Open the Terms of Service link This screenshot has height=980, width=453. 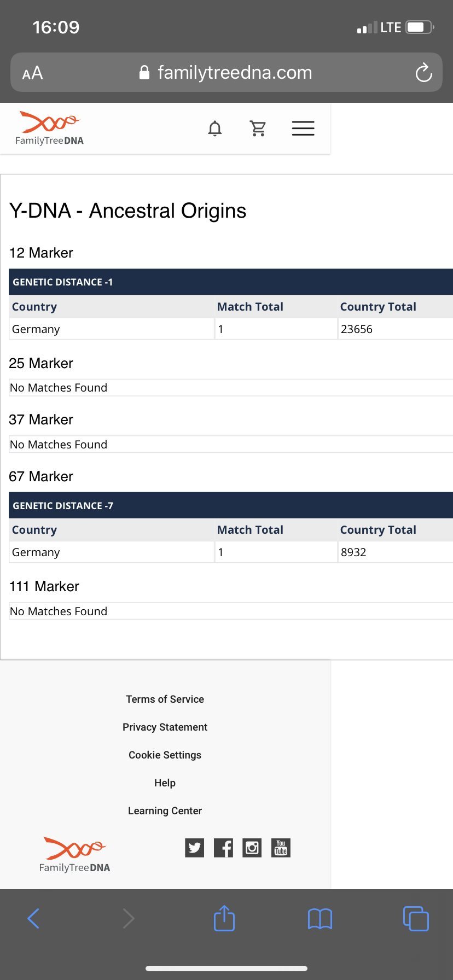pos(165,699)
